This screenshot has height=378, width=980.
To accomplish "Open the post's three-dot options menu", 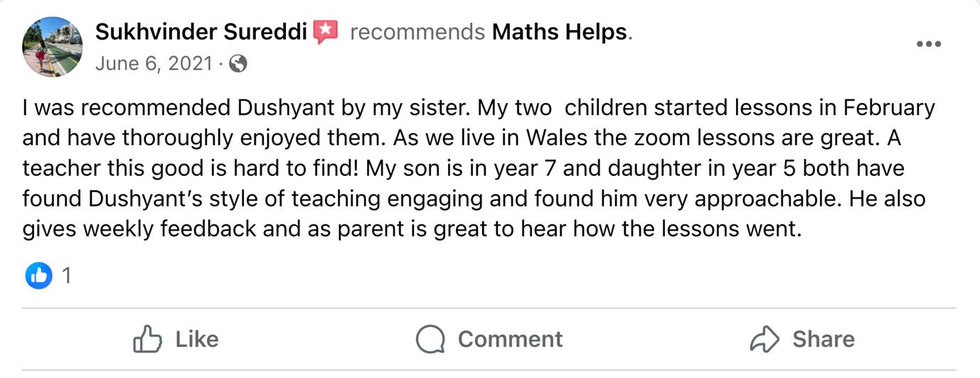I will pos(928,44).
